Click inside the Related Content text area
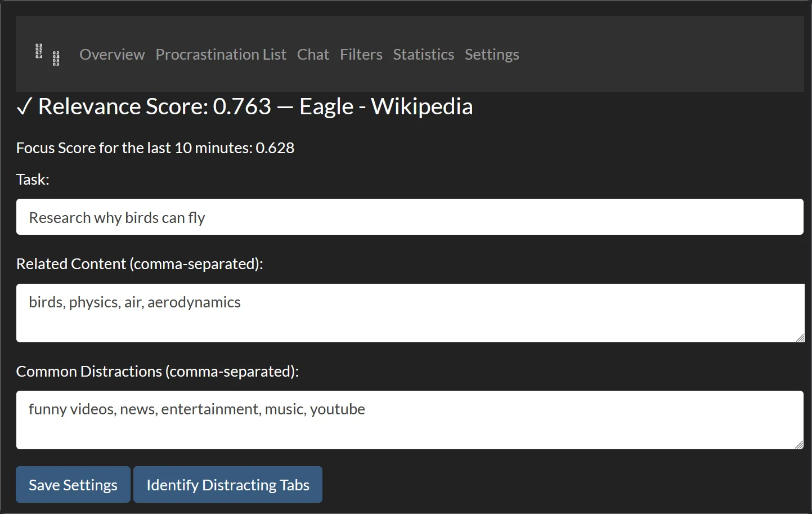The width and height of the screenshot is (812, 514). 410,313
